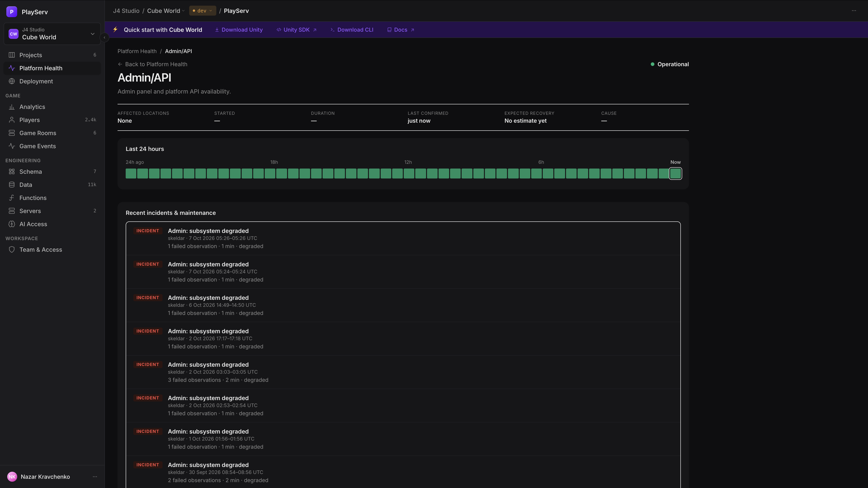The image size is (868, 488).
Task: Open Analytics via its bar chart icon
Action: pyautogui.click(x=12, y=107)
